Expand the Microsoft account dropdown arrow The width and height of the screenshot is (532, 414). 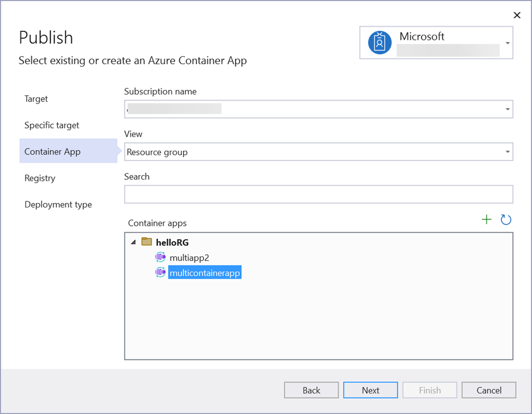(x=507, y=43)
